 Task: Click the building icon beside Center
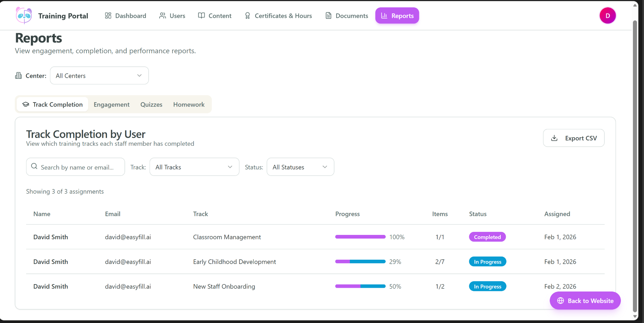(18, 76)
